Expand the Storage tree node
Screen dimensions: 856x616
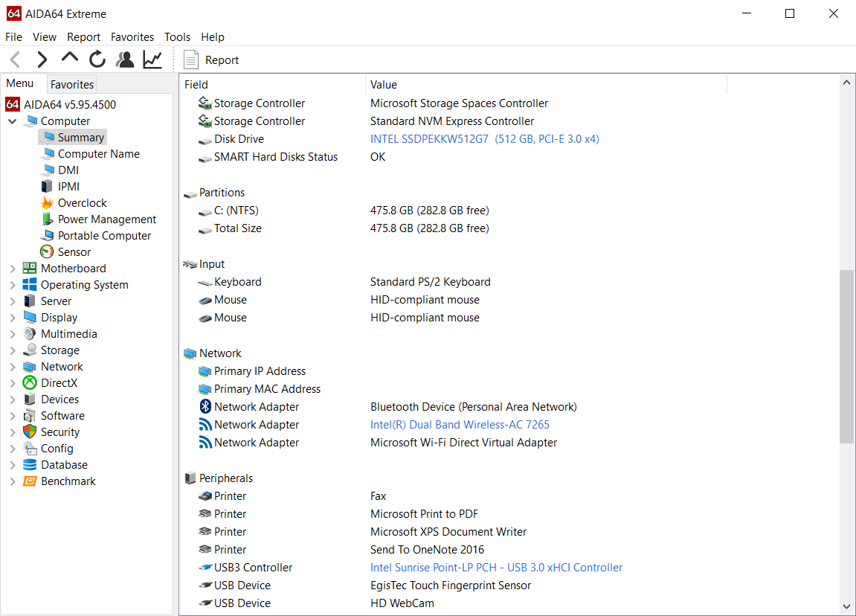(13, 350)
